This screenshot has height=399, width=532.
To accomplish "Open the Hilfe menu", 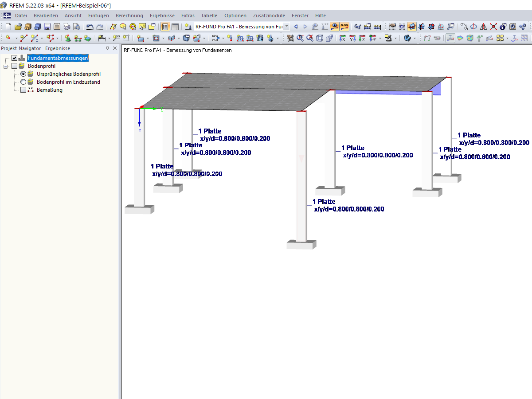I will (x=320, y=16).
